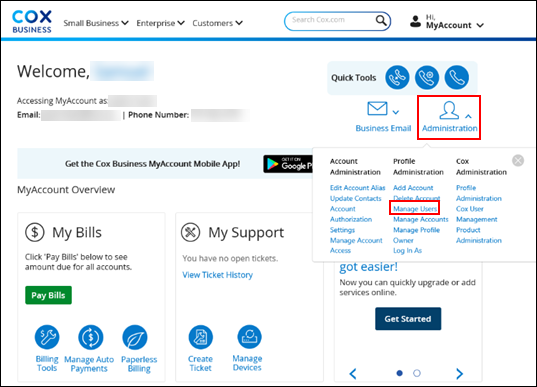Click the My Support wrench icon
The height and width of the screenshot is (387, 537).
[x=190, y=232]
